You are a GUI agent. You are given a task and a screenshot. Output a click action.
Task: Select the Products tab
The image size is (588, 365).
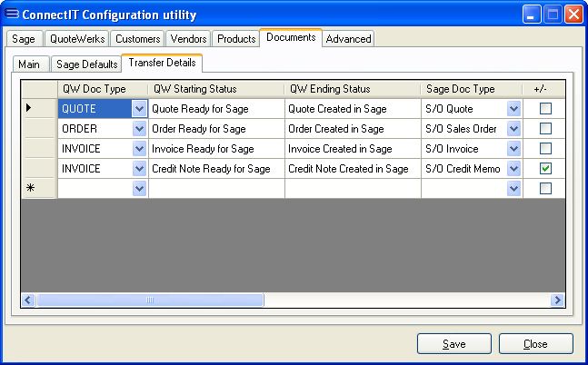(x=236, y=39)
